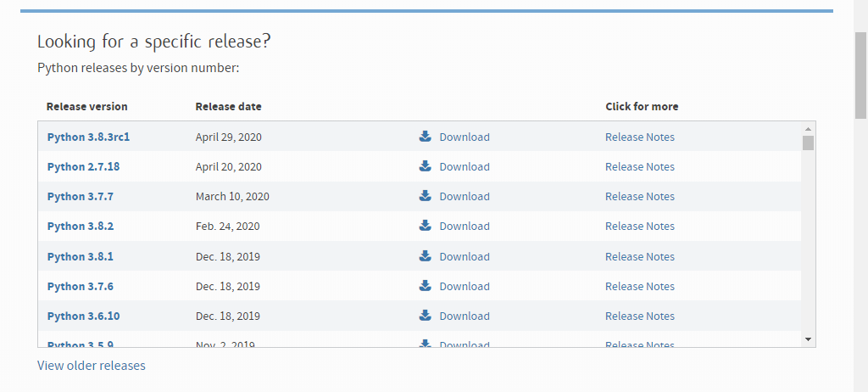The image size is (868, 392).
Task: View Release Notes for Python 3.8.2
Action: 640,227
